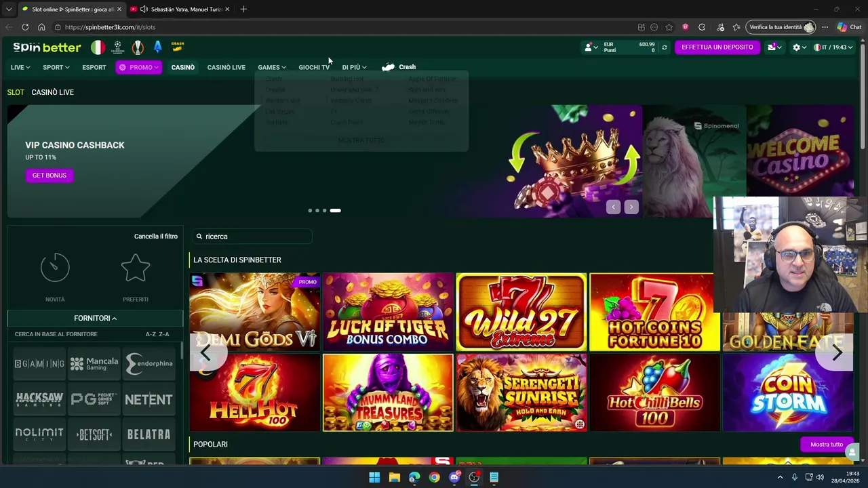Viewport: 868px width, 488px height.
Task: Open Wild 27 Extreme game
Action: (521, 312)
